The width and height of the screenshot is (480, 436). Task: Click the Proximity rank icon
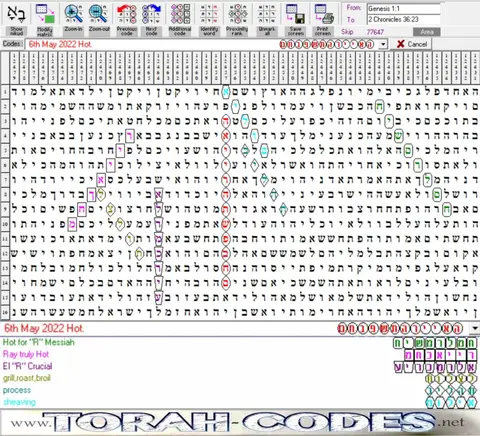click(237, 14)
